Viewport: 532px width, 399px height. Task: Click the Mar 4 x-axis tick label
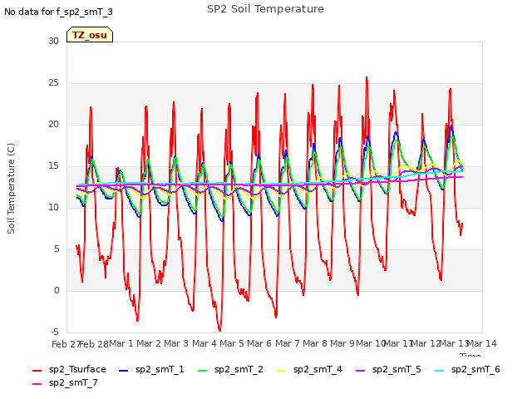[204, 343]
